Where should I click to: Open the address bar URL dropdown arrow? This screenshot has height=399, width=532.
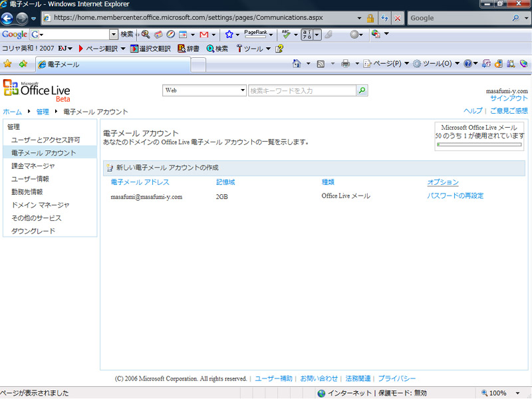point(359,18)
